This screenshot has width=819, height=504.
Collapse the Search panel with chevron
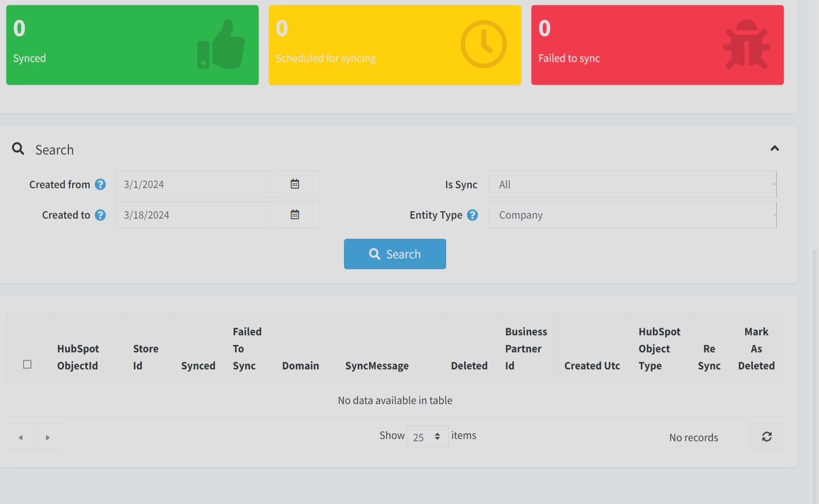click(x=774, y=149)
